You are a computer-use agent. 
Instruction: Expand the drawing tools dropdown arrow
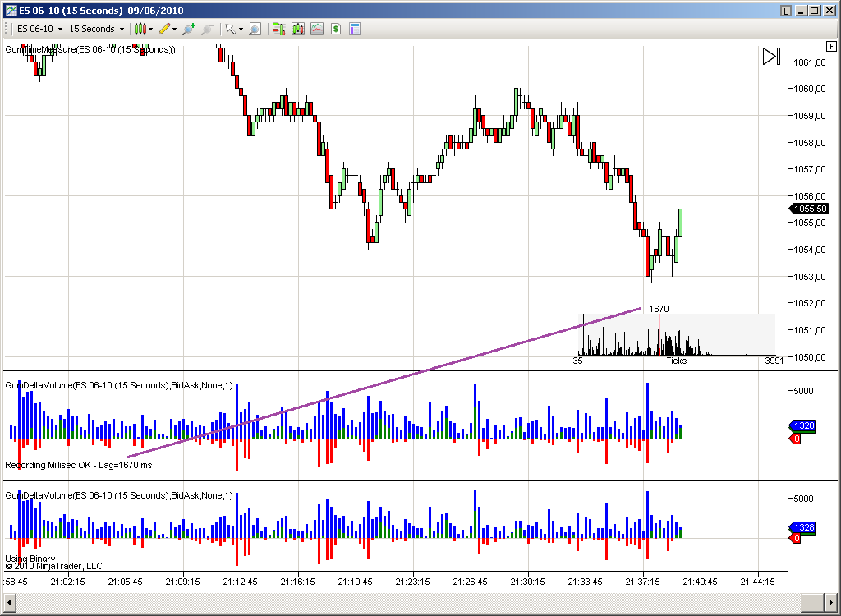[x=174, y=29]
